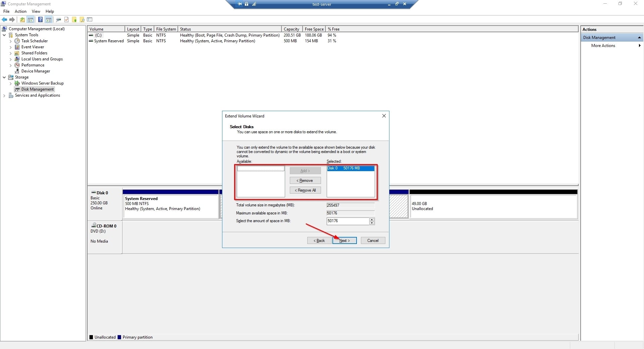
Task: Click the lock icon on the remote session bar
Action: click(247, 4)
